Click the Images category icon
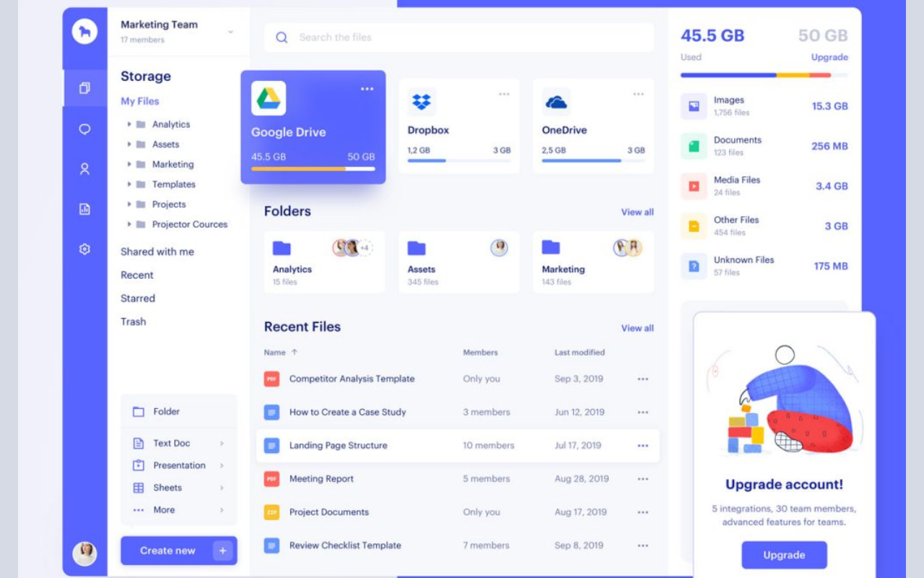The image size is (924, 578). [x=694, y=106]
